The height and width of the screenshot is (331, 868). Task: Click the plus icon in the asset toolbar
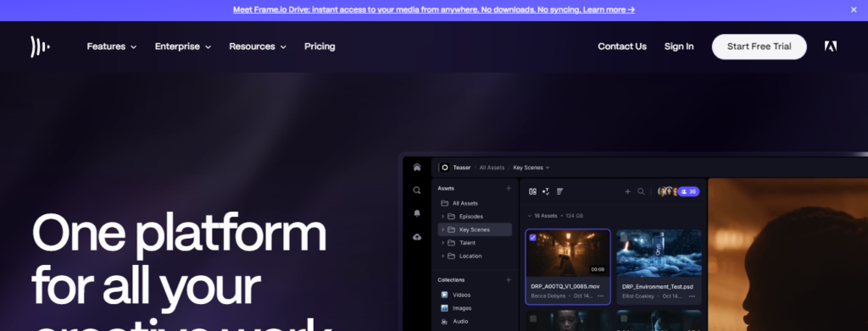click(628, 192)
